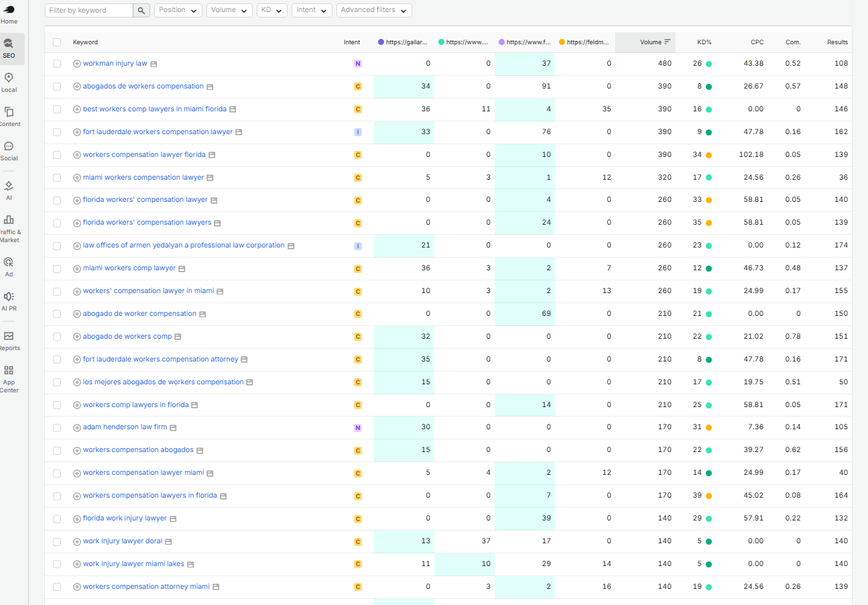Click the SERP icon beside miami workers comp lawyer
Viewport: 868px width, 605px height.
[182, 268]
